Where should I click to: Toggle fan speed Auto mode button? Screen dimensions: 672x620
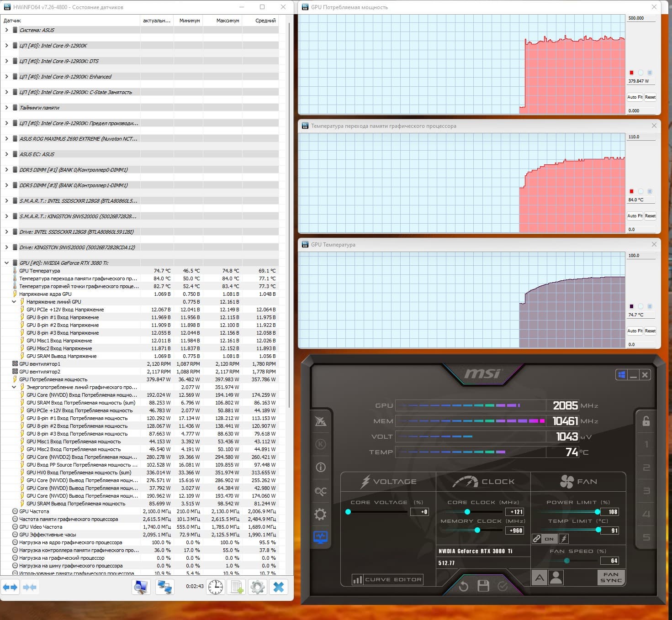[x=540, y=578]
